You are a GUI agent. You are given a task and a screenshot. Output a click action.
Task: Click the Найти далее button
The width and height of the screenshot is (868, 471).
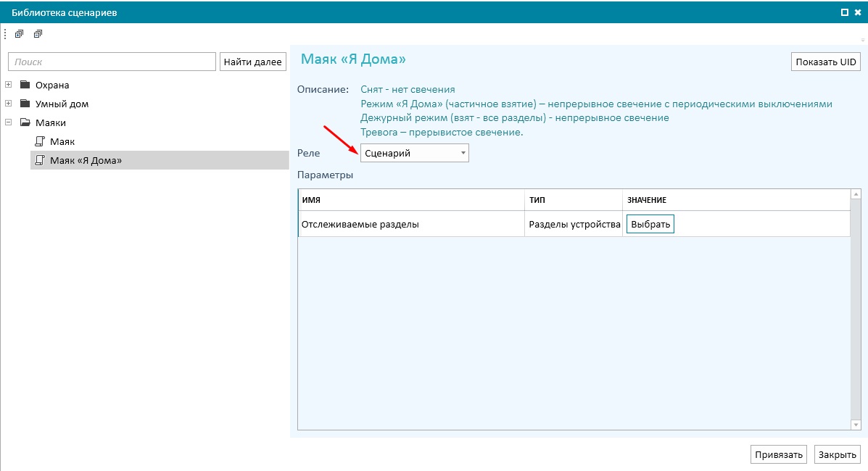(253, 62)
